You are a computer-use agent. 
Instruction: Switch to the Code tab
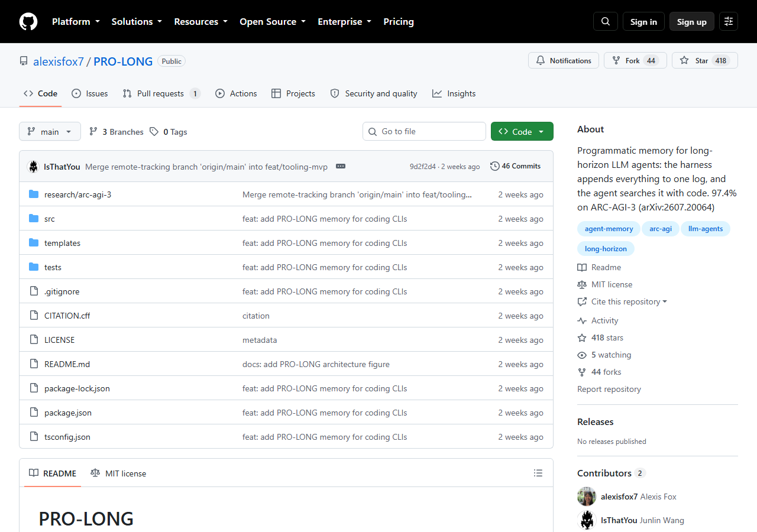click(40, 93)
